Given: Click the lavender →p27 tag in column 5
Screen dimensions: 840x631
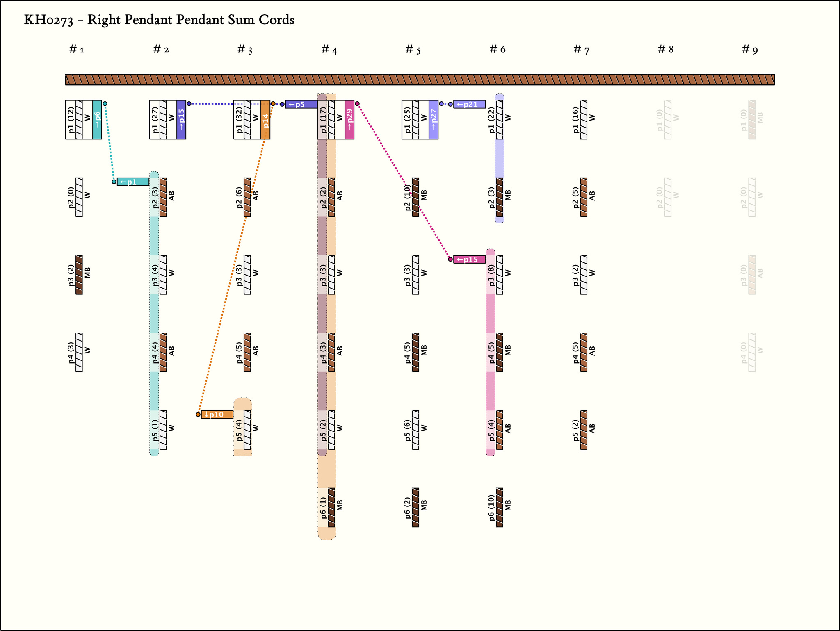Looking at the screenshot, I should pyautogui.click(x=434, y=120).
